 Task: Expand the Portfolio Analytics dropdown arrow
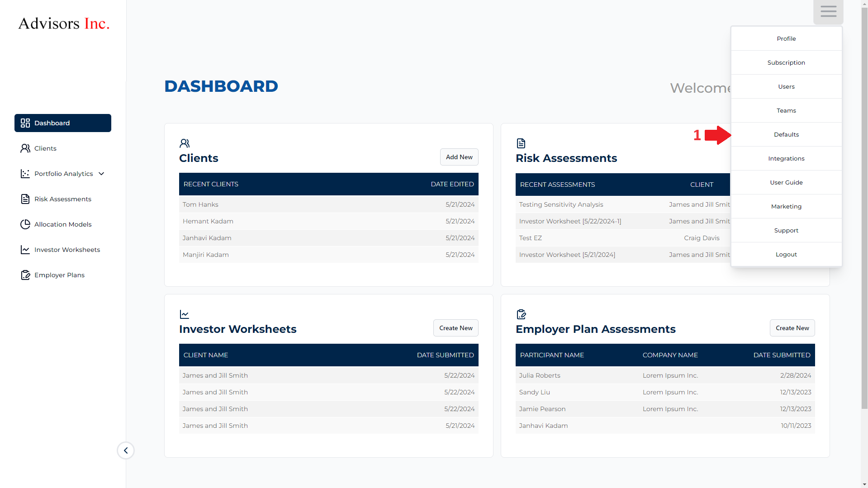tap(101, 174)
